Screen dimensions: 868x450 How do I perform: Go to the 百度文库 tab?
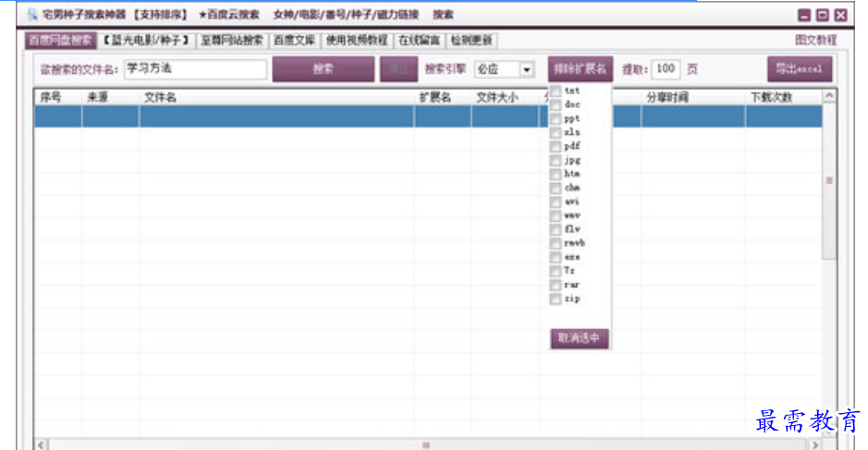295,41
